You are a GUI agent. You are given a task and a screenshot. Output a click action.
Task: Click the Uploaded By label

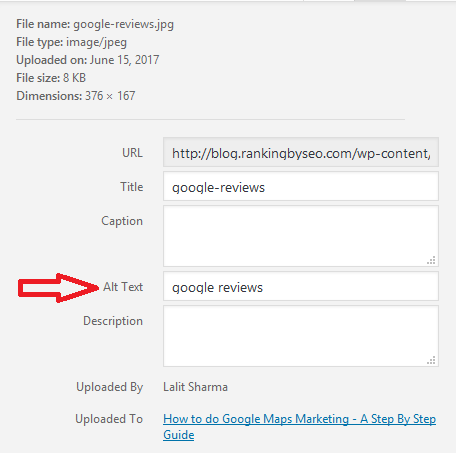pos(110,387)
